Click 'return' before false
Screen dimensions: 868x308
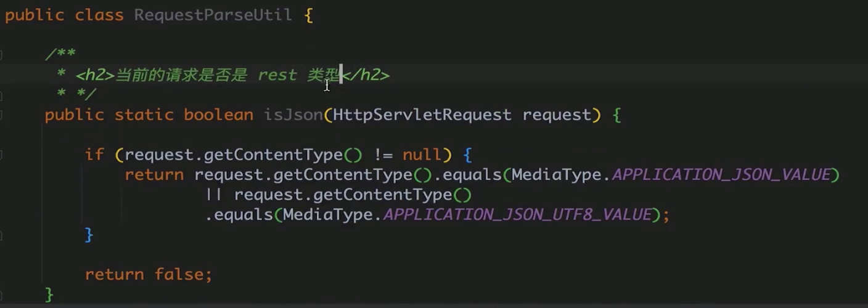click(114, 274)
